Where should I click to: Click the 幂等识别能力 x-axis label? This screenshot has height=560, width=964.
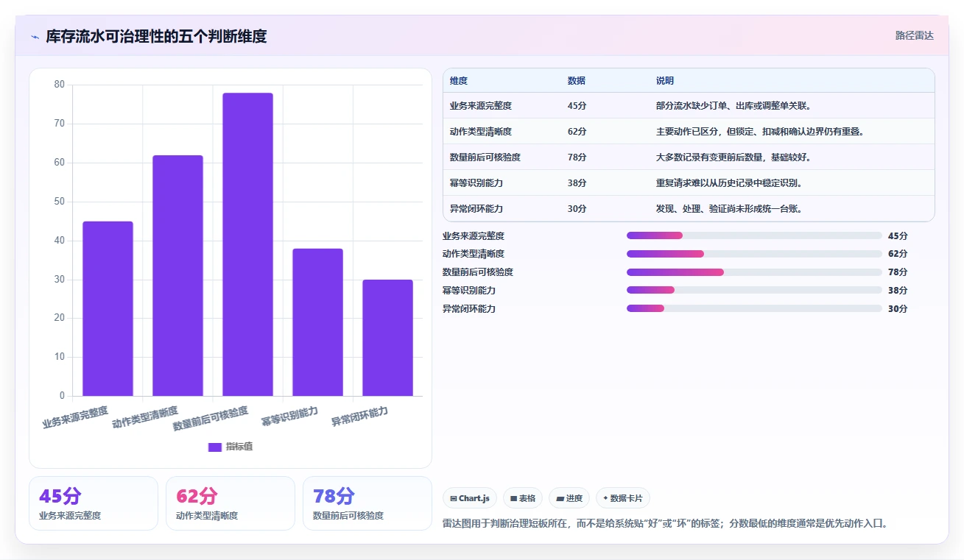tap(289, 416)
